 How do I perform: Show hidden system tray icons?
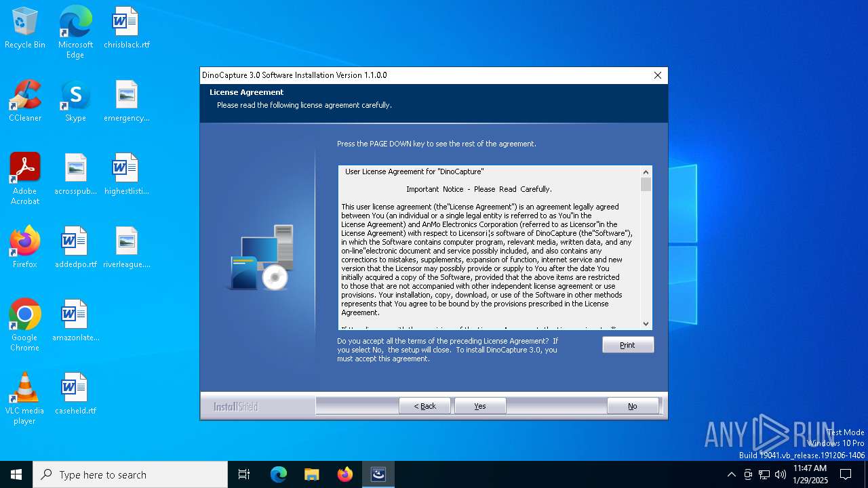[731, 474]
